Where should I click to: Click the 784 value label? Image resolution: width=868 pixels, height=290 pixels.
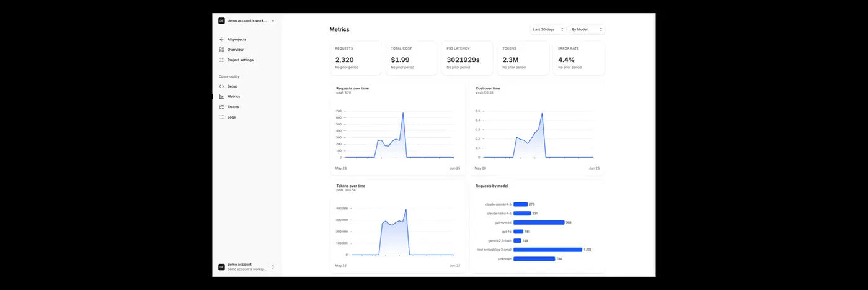(x=559, y=259)
